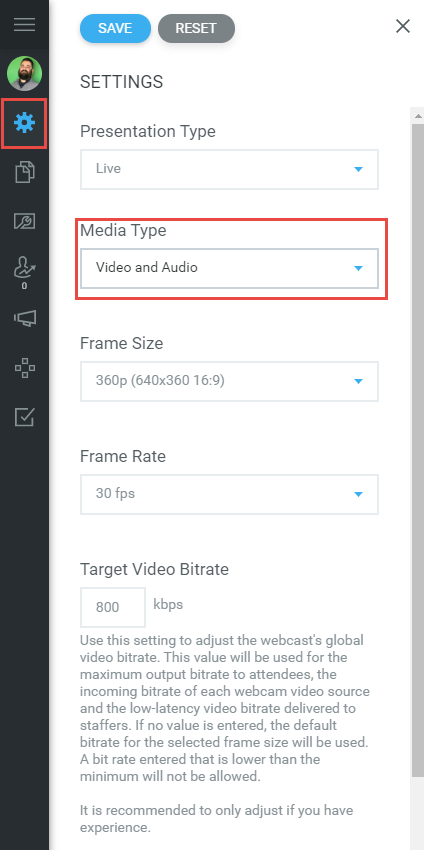424x850 pixels.
Task: Click the user profile avatar
Action: tap(24, 74)
